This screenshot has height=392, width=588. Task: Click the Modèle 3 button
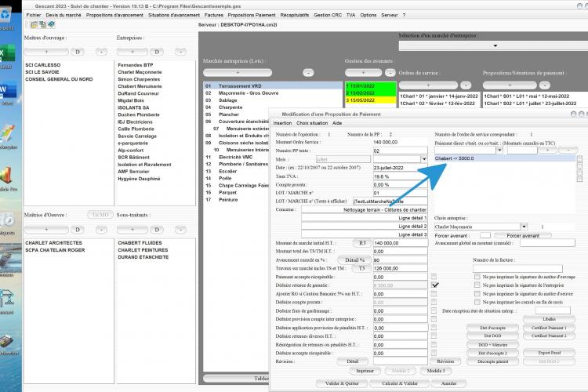coord(436,371)
